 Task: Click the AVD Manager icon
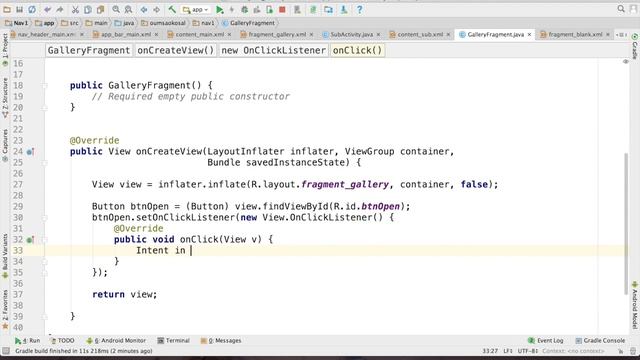click(x=297, y=9)
